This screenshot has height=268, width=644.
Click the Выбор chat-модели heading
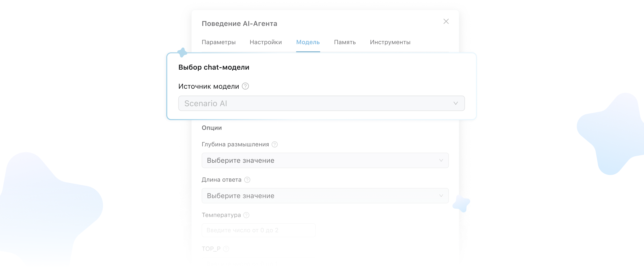(213, 67)
